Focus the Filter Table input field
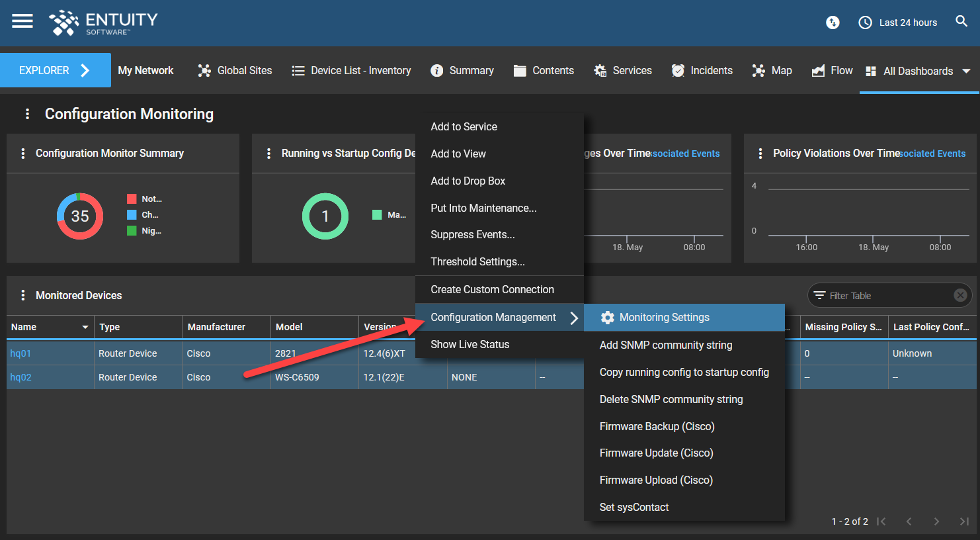The height and width of the screenshot is (540, 980). tap(890, 295)
